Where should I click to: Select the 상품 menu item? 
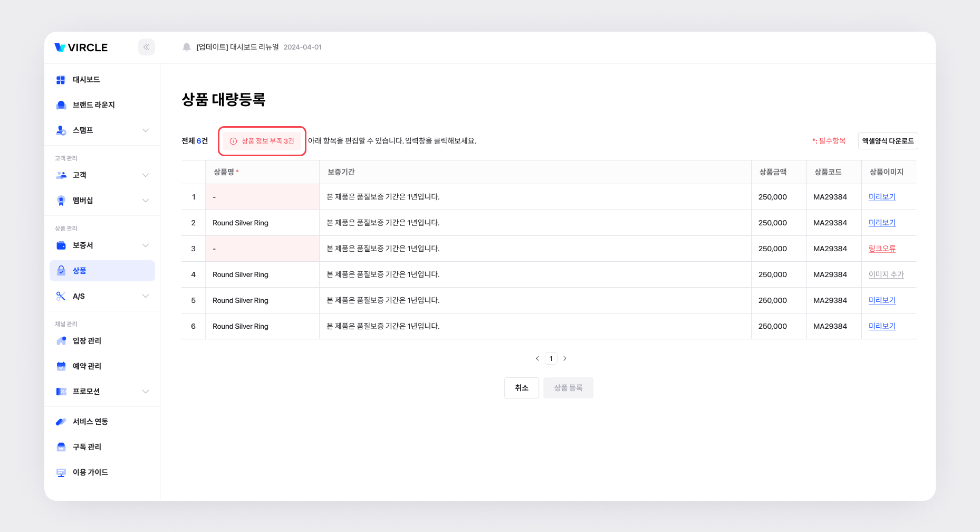(102, 271)
